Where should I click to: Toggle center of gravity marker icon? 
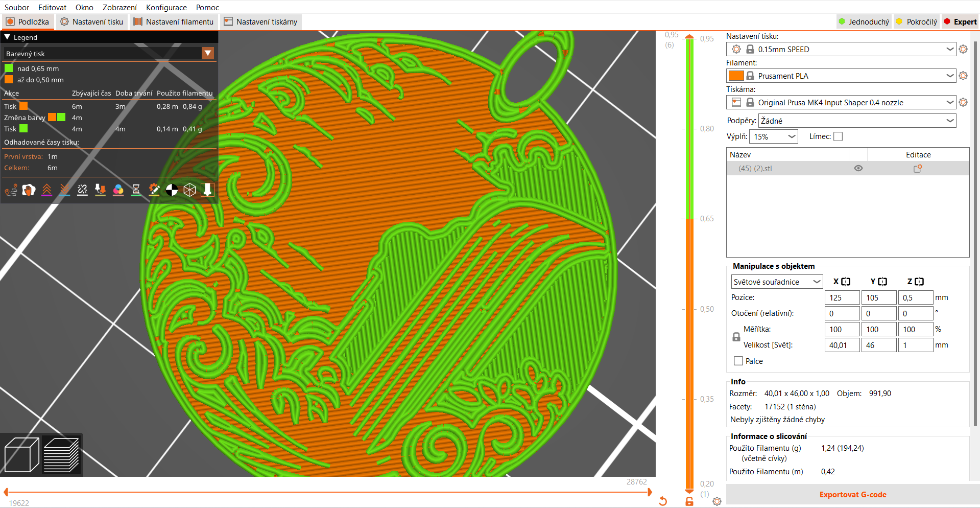click(172, 190)
